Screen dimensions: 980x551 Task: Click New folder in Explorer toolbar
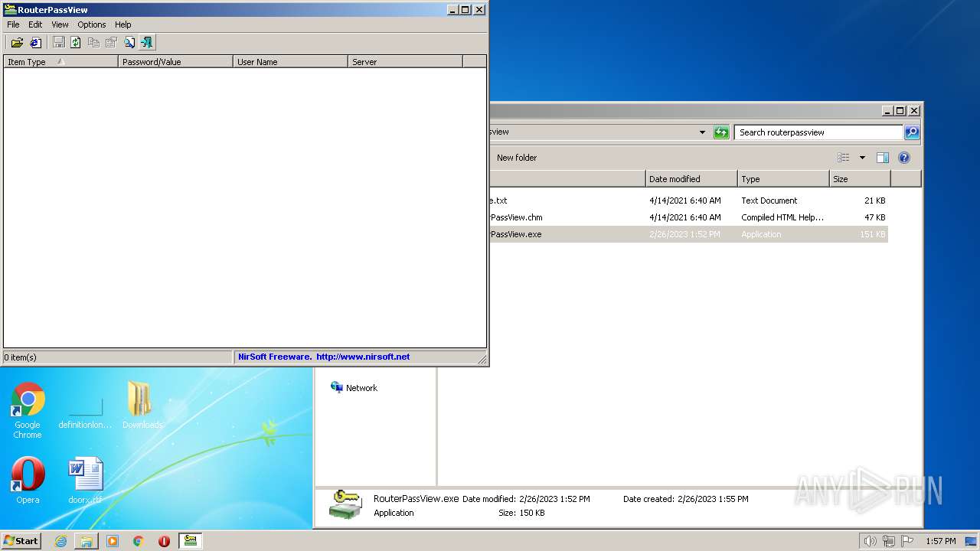(517, 158)
